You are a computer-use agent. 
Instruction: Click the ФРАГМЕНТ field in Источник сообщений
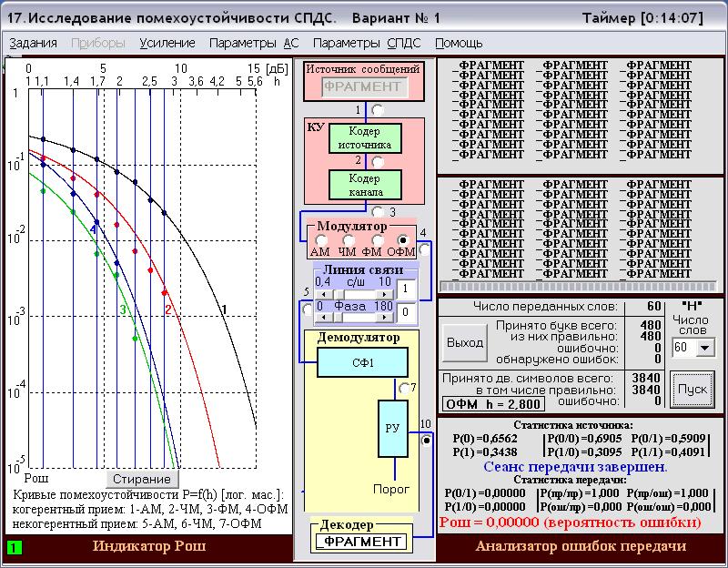pyautogui.click(x=365, y=86)
